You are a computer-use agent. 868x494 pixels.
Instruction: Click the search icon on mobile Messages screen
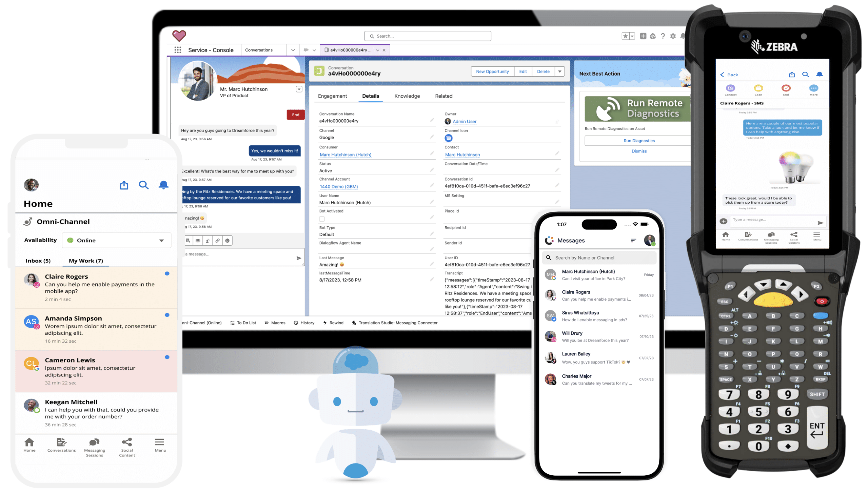click(x=549, y=258)
